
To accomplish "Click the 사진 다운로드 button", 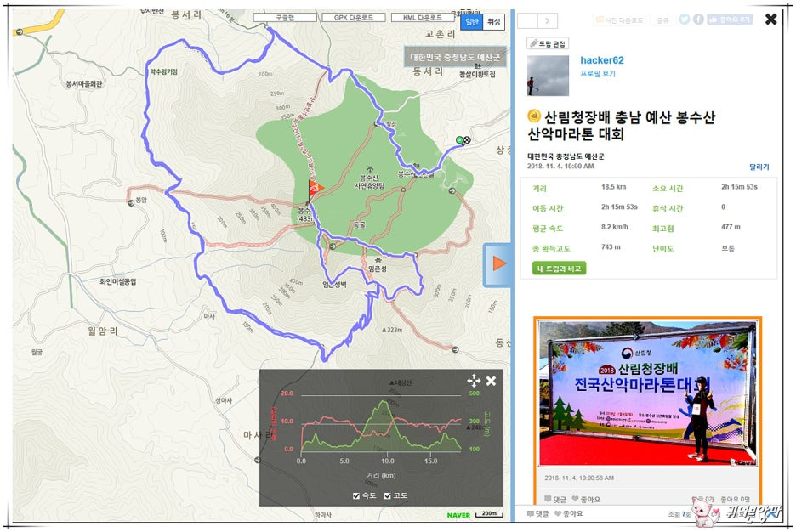I will 619,20.
